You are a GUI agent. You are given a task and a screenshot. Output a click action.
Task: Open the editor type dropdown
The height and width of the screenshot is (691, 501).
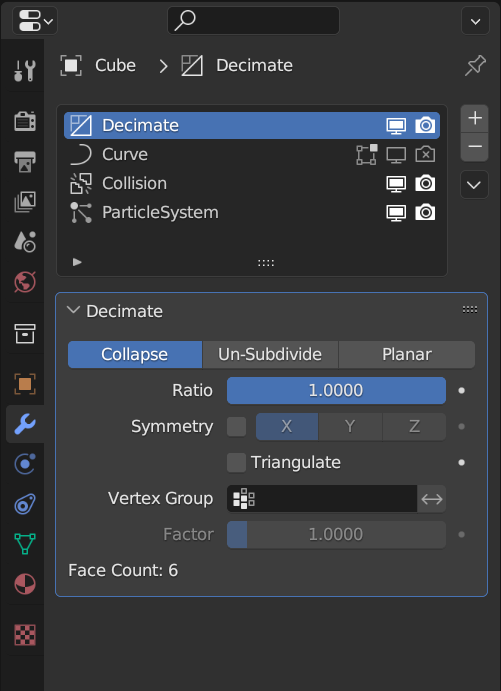pos(35,21)
